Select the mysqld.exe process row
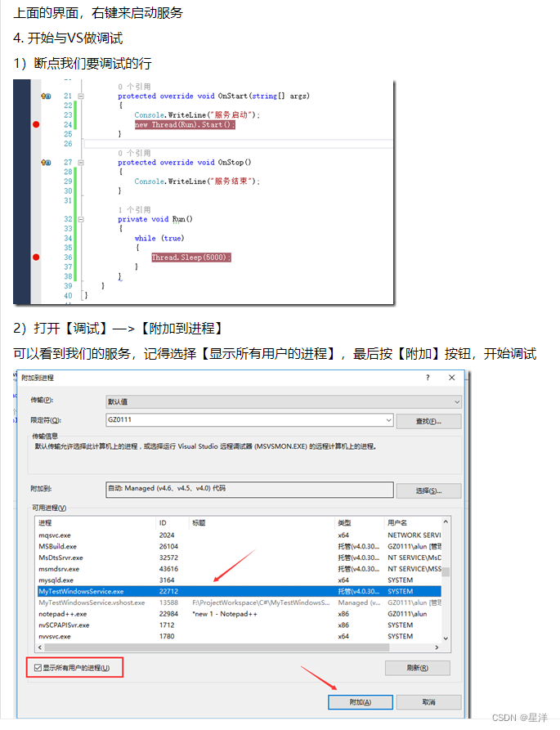Viewport: 560px width, 730px height. pyautogui.click(x=239, y=580)
